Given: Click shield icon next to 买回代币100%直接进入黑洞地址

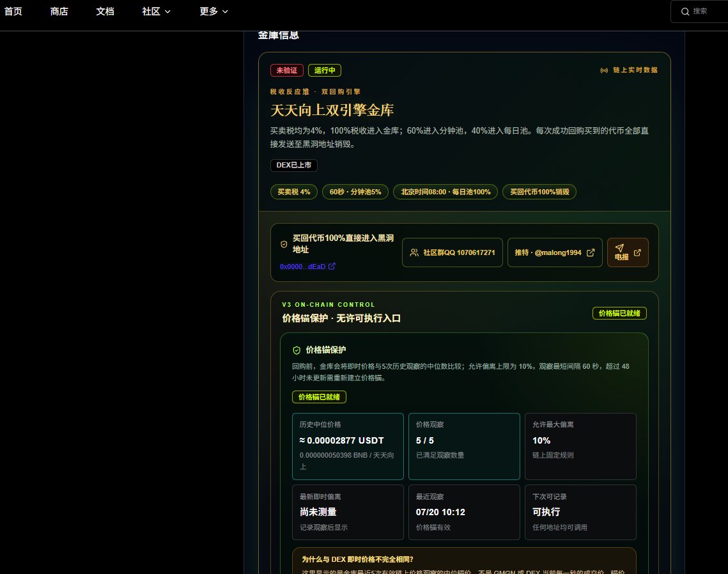Looking at the screenshot, I should click(284, 244).
